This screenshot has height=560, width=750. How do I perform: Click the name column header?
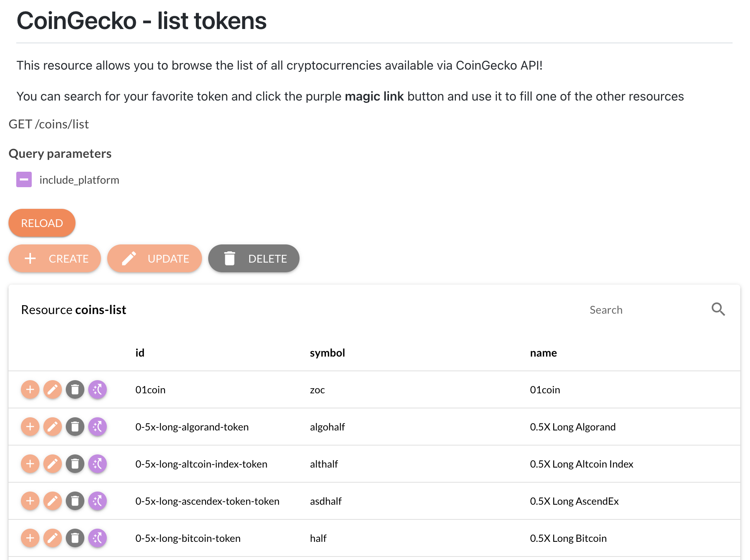pos(543,353)
